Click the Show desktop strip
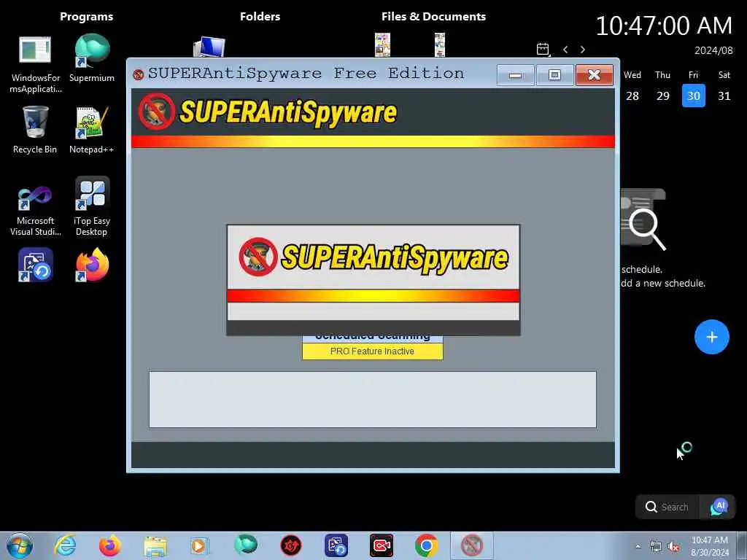The image size is (747, 560). coord(742,545)
